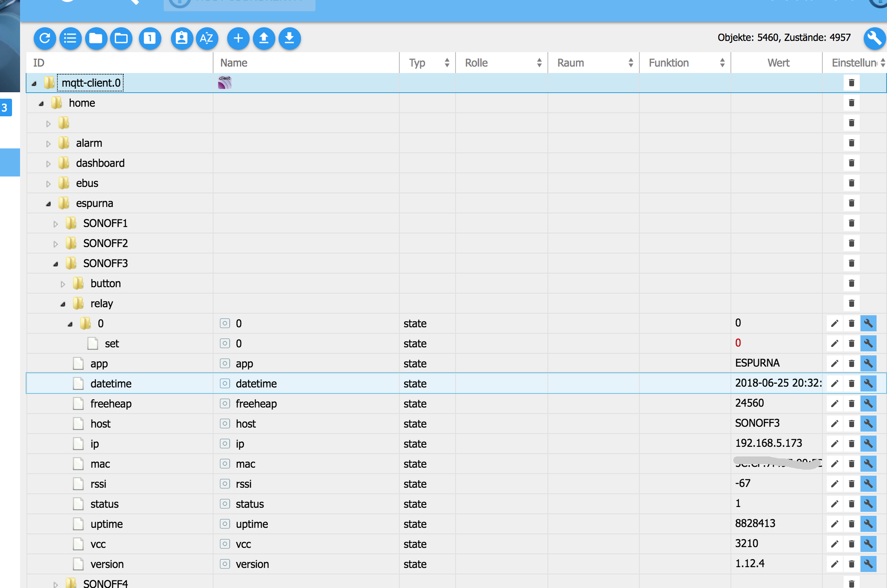The image size is (887, 588).
Task: Click the add new object plus button
Action: 238,39
